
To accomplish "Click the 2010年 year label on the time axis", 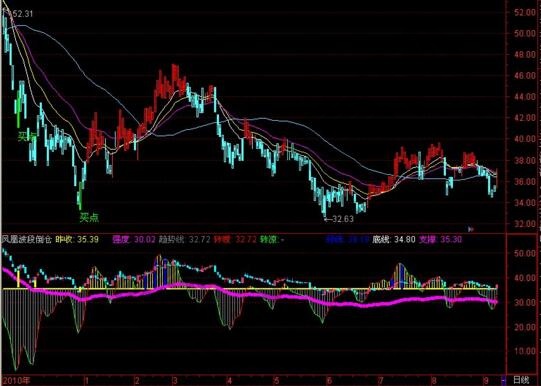I will pos(17,381).
